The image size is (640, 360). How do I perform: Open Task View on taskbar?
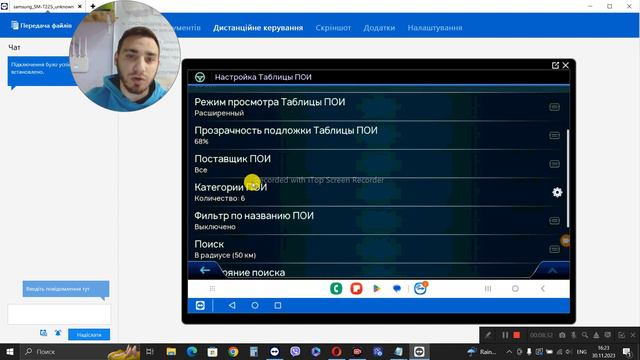coord(149,351)
